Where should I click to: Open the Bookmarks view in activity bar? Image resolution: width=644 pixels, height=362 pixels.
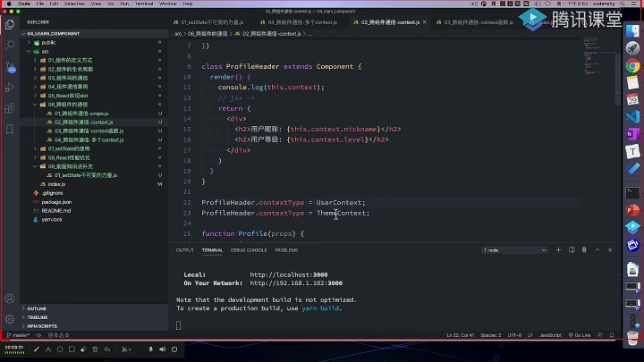click(x=10, y=130)
